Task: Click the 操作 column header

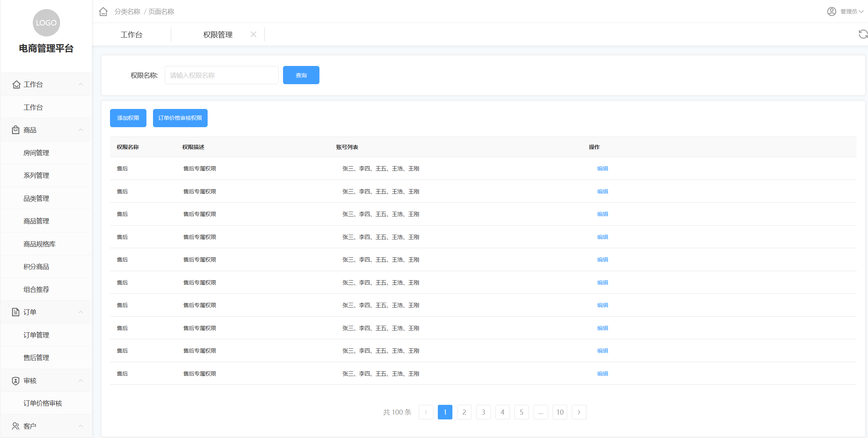Action: pyautogui.click(x=594, y=147)
